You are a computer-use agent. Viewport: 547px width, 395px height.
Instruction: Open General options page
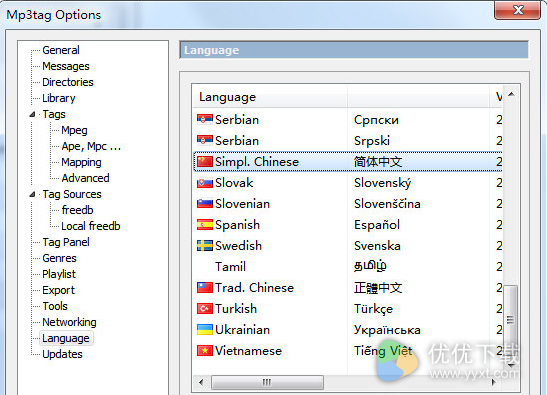click(61, 50)
